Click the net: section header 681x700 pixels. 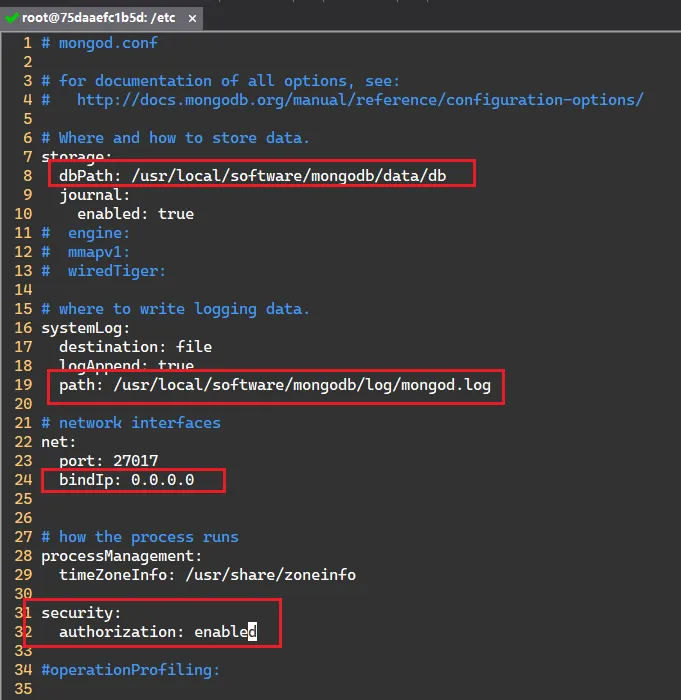tap(59, 442)
